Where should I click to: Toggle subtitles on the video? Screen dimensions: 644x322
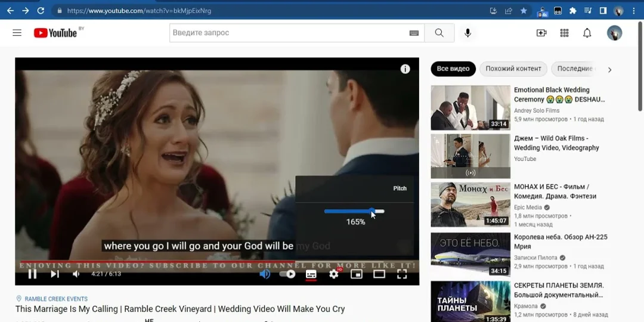[x=311, y=274]
